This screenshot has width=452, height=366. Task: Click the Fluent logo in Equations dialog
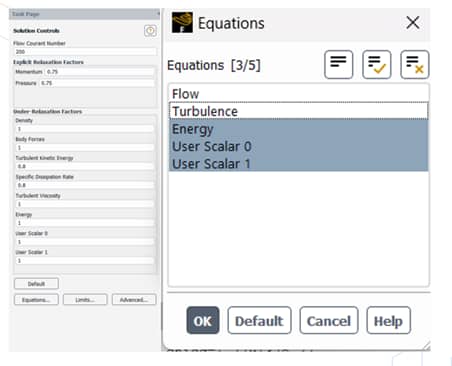(x=182, y=23)
